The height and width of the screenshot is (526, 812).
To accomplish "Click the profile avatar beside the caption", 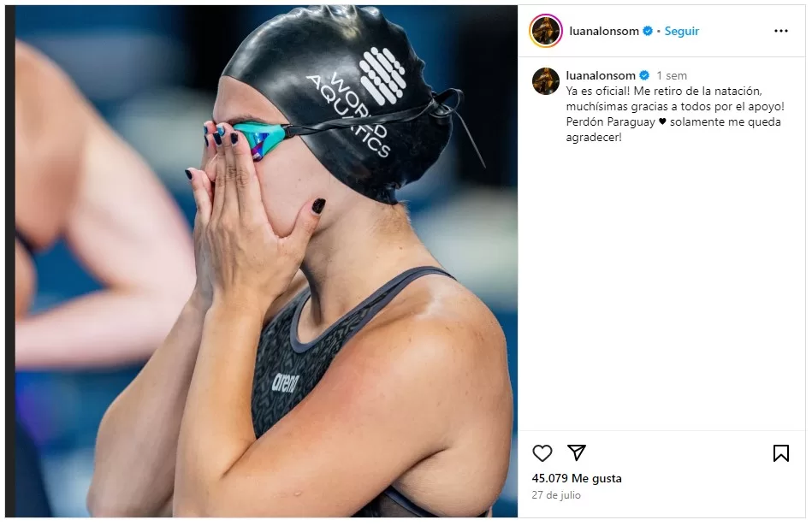I will tap(545, 80).
